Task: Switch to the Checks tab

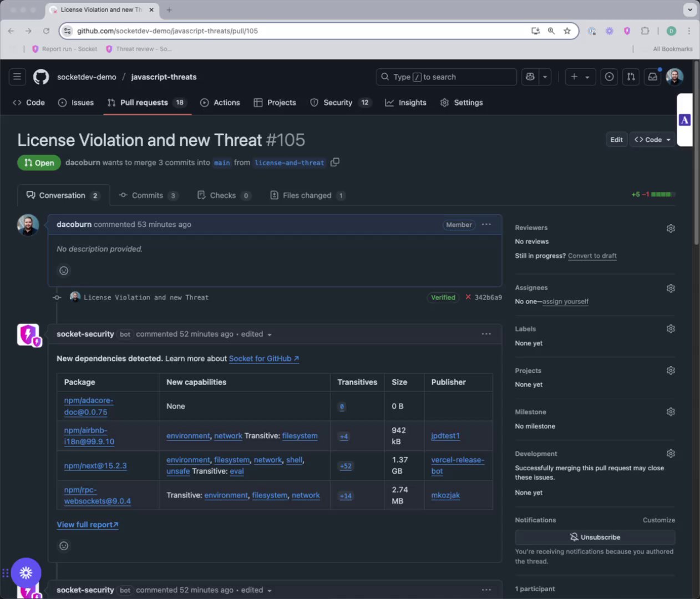Action: coord(225,195)
